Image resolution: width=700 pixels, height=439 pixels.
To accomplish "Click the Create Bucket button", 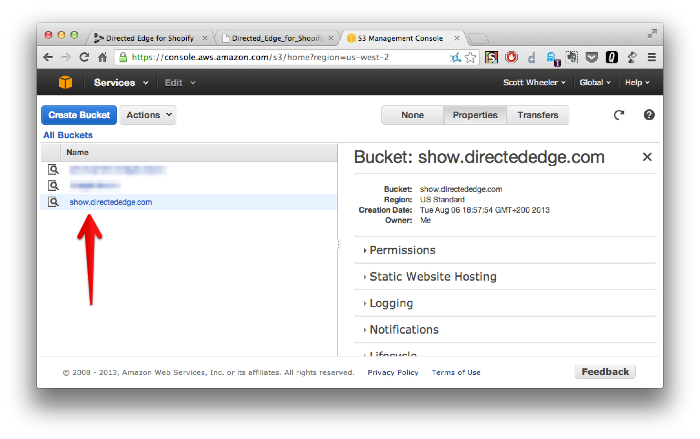I will point(79,115).
